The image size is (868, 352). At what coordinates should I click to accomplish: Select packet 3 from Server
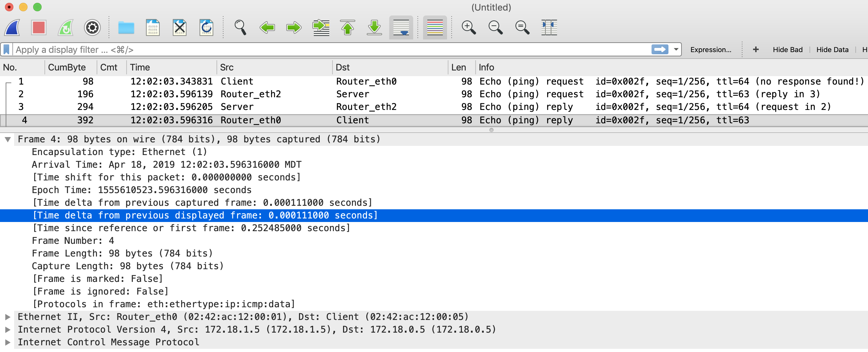tap(434, 107)
